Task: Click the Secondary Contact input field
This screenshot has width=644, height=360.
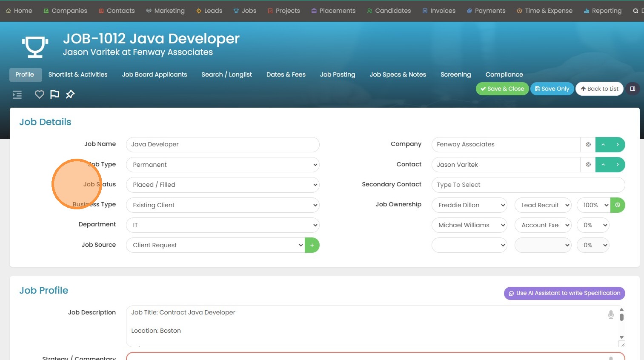Action: (528, 185)
